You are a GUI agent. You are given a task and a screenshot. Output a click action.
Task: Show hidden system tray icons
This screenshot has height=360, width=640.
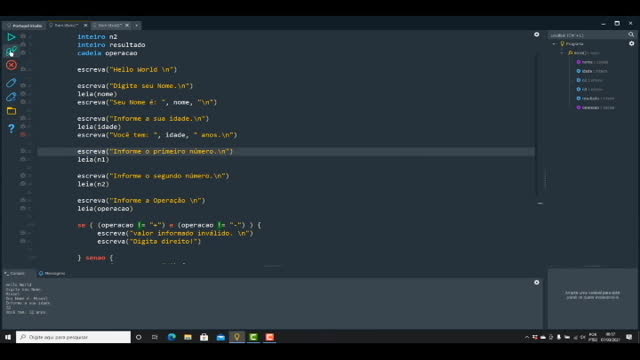(x=527, y=337)
